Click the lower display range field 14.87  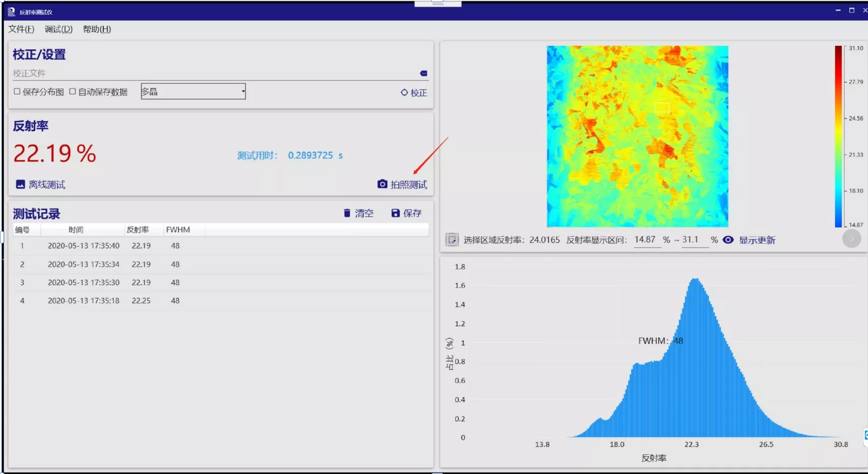click(646, 240)
